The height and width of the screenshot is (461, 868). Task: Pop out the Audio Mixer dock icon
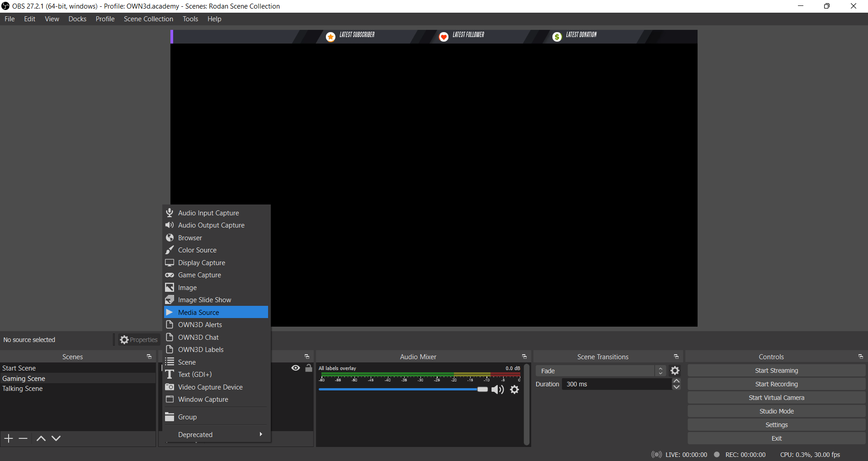[524, 357]
